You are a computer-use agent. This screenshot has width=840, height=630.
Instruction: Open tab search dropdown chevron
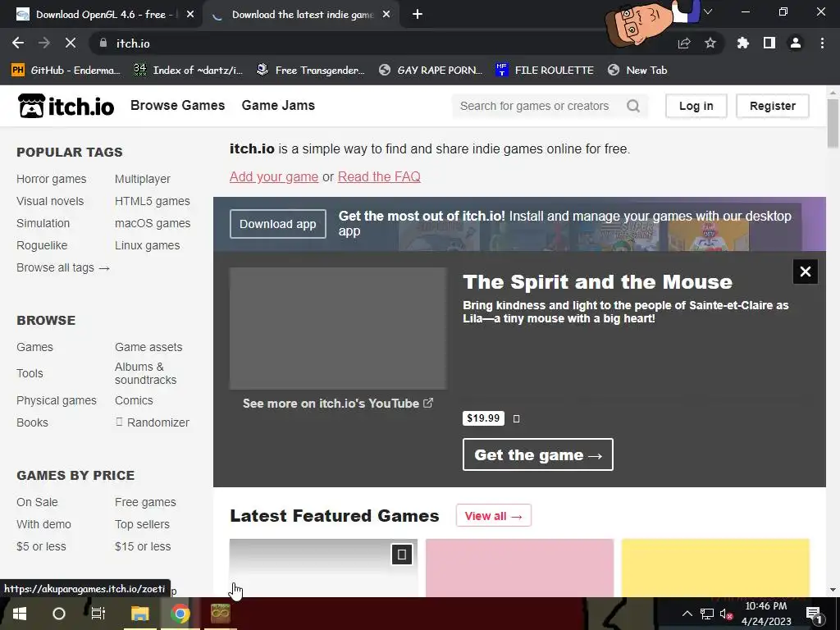708,11
